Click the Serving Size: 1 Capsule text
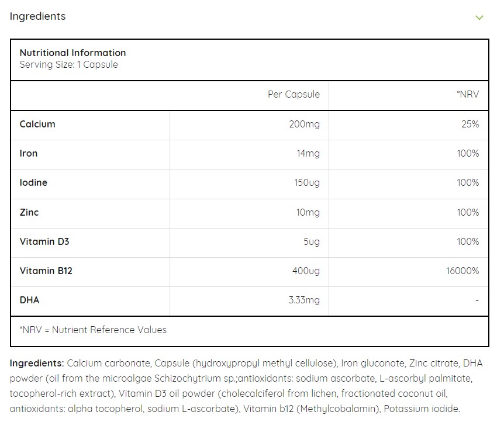This screenshot has width=504, height=429. pyautogui.click(x=68, y=65)
